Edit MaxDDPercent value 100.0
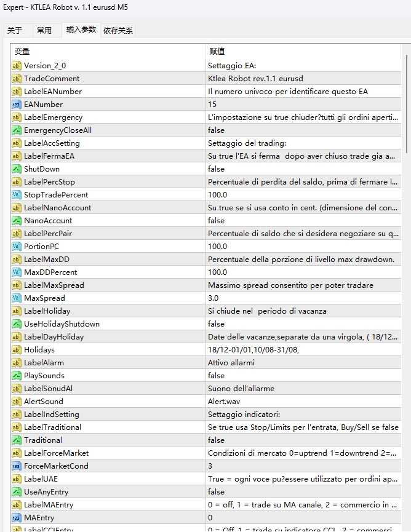411x532 pixels. point(303,272)
